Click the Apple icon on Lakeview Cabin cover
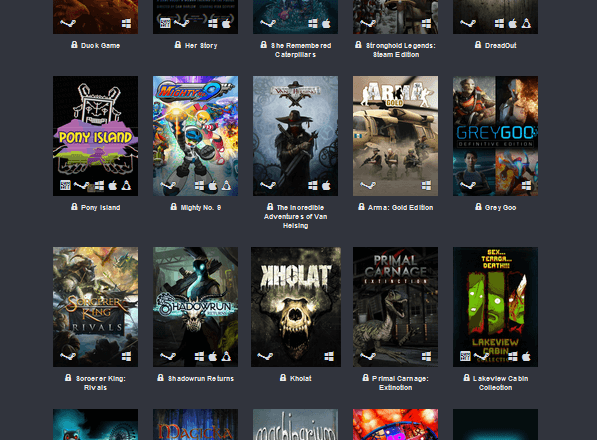The height and width of the screenshot is (440, 597). click(x=526, y=356)
